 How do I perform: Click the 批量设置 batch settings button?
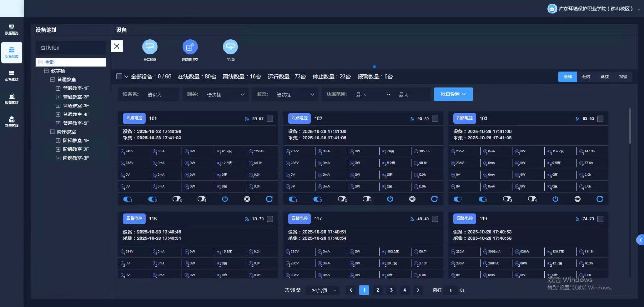coord(453,94)
